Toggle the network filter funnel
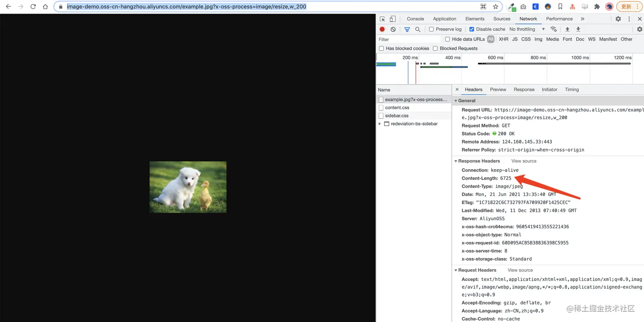Viewport: 644px width, 322px height. pos(407,29)
